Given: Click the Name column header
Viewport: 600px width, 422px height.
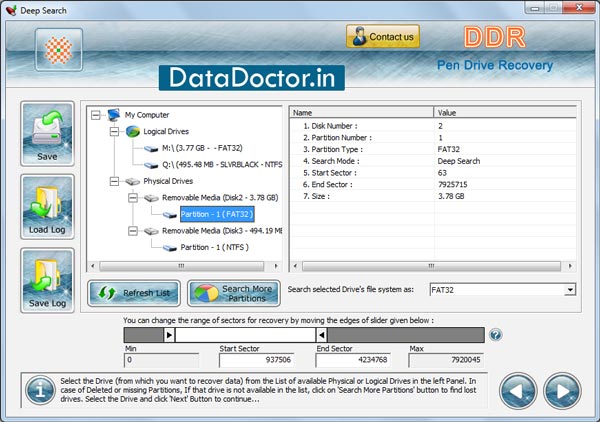Looking at the screenshot, I should [362, 112].
